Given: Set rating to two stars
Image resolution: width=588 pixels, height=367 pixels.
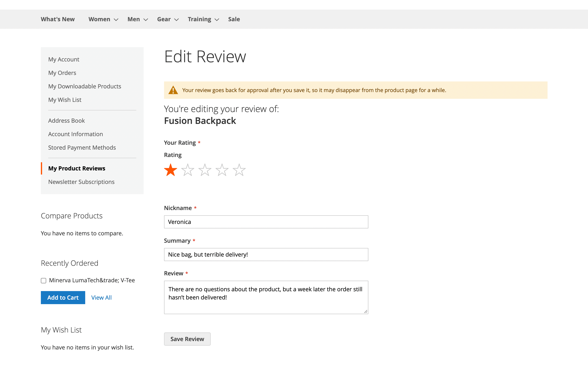Looking at the screenshot, I should [x=188, y=170].
